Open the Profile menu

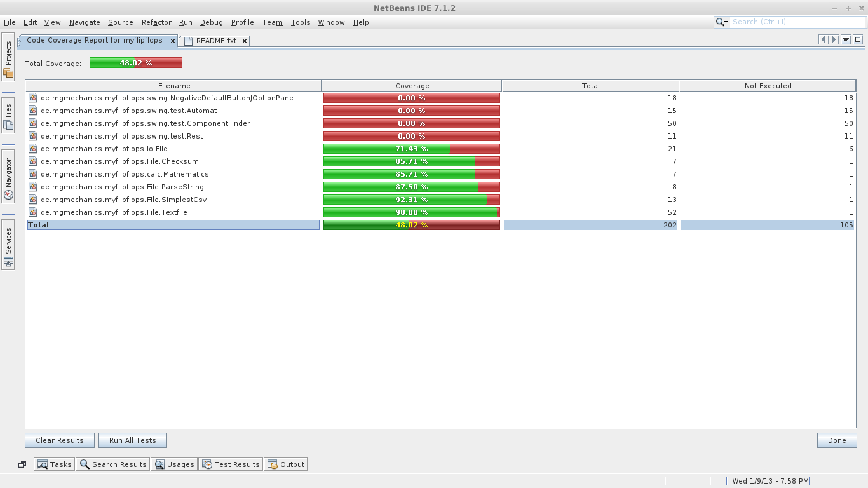click(x=242, y=22)
